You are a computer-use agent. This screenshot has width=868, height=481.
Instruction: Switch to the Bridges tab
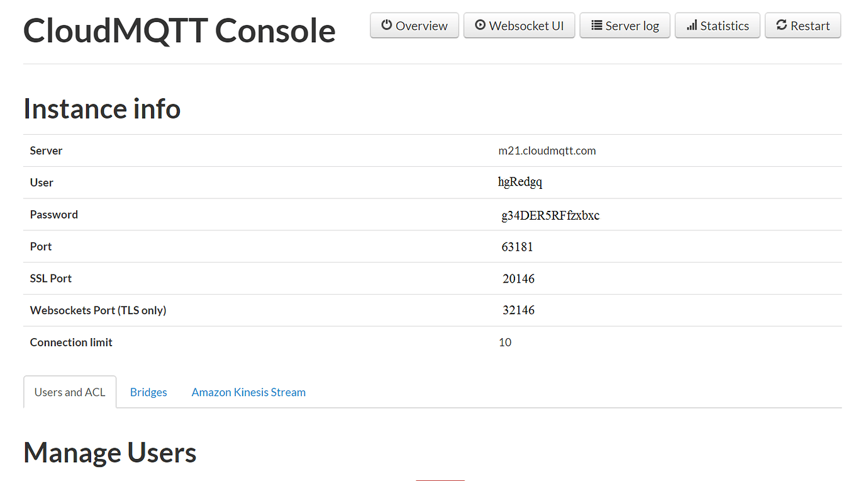148,392
